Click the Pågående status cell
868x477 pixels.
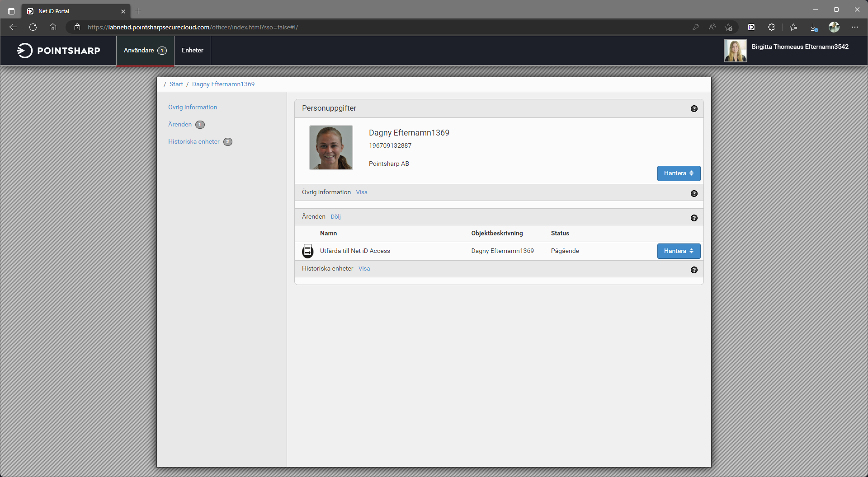click(565, 251)
